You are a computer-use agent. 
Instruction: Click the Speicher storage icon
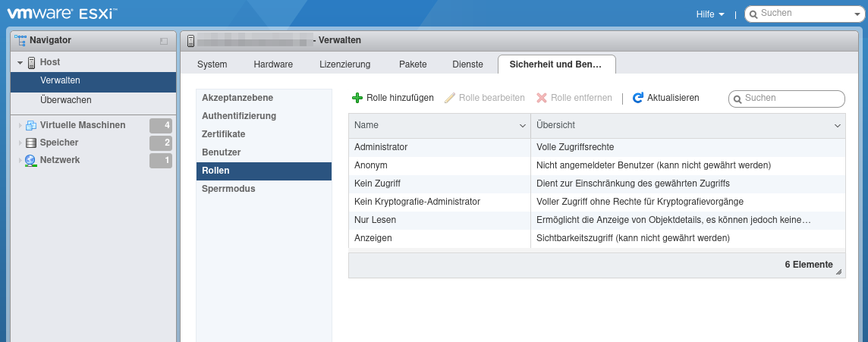tap(30, 143)
